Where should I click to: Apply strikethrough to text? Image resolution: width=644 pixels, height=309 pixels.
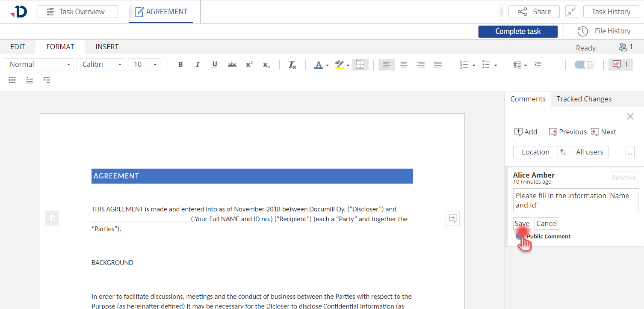click(x=232, y=65)
